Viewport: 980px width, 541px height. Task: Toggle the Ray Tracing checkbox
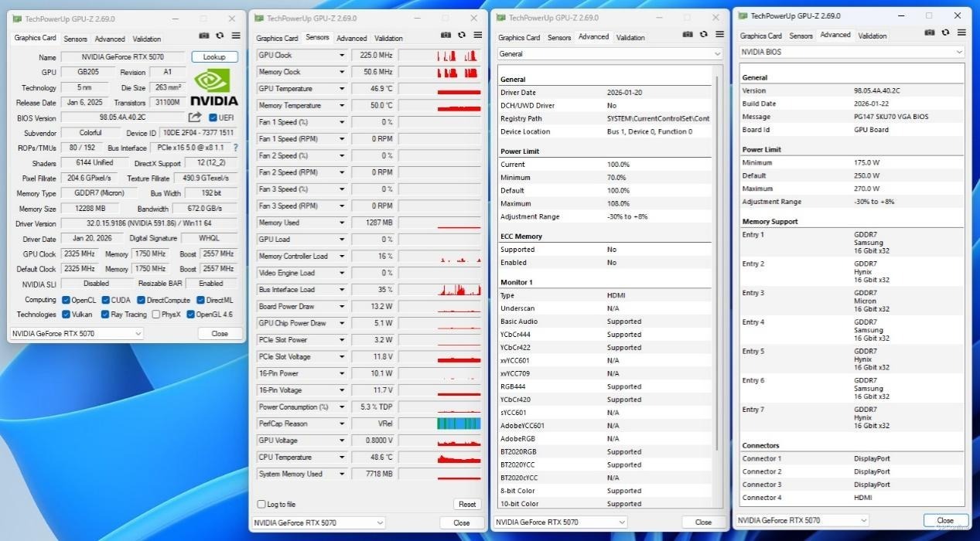(x=105, y=315)
